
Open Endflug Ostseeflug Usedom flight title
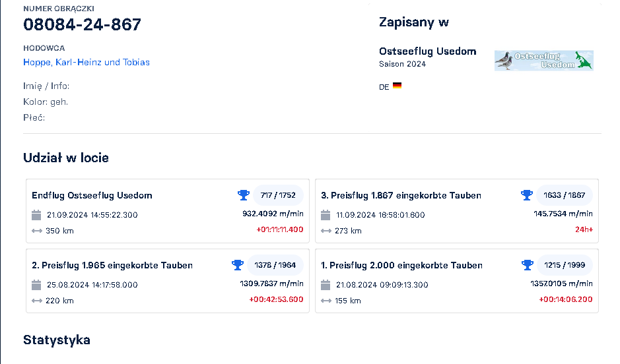click(92, 196)
